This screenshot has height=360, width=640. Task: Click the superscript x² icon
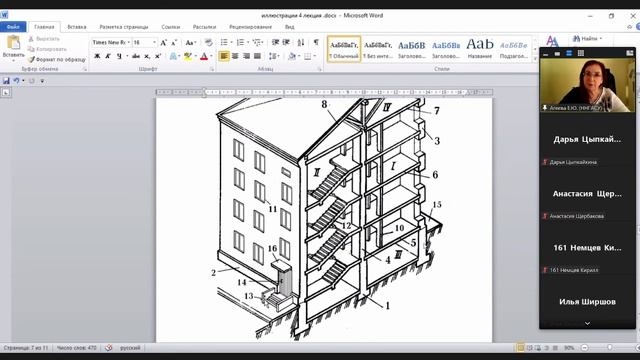158,56
